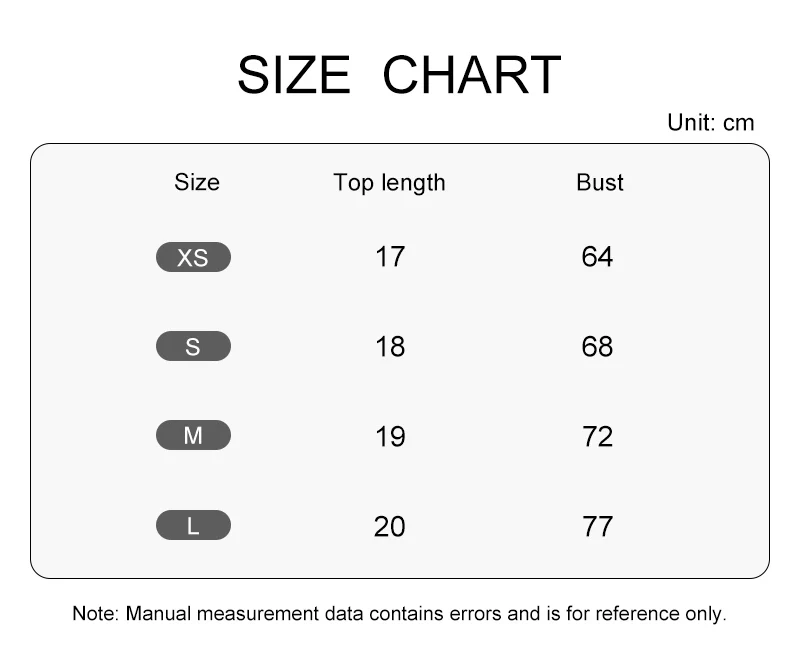Click the Top length column header
This screenshot has height=652, width=800.
point(389,182)
